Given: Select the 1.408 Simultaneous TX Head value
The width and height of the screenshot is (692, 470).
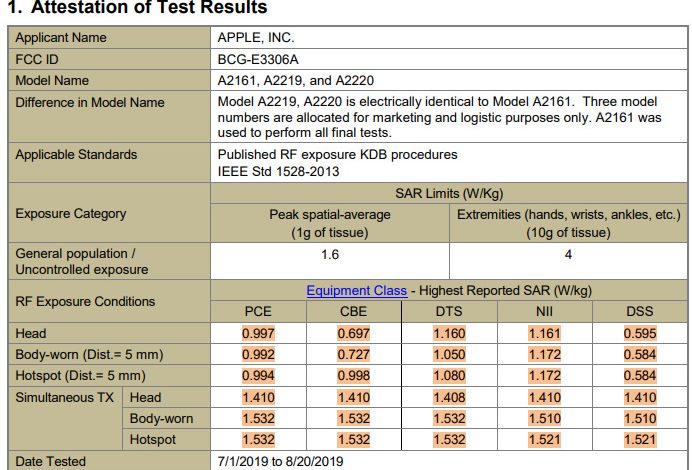Looking at the screenshot, I should click(449, 397).
